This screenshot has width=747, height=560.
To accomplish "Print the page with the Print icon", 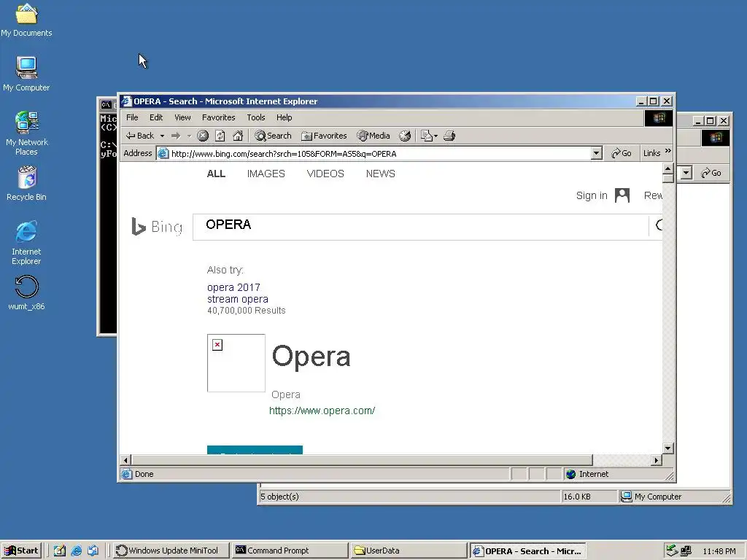I will click(x=449, y=136).
